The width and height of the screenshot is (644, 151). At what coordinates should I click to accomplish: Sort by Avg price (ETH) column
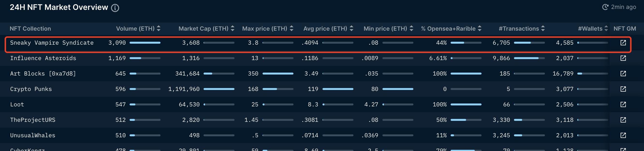351,28
